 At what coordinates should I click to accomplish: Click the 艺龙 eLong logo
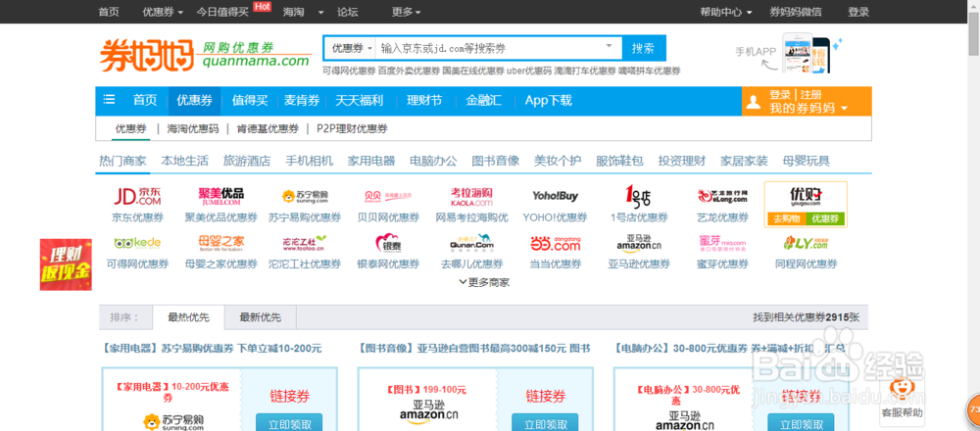click(x=722, y=196)
